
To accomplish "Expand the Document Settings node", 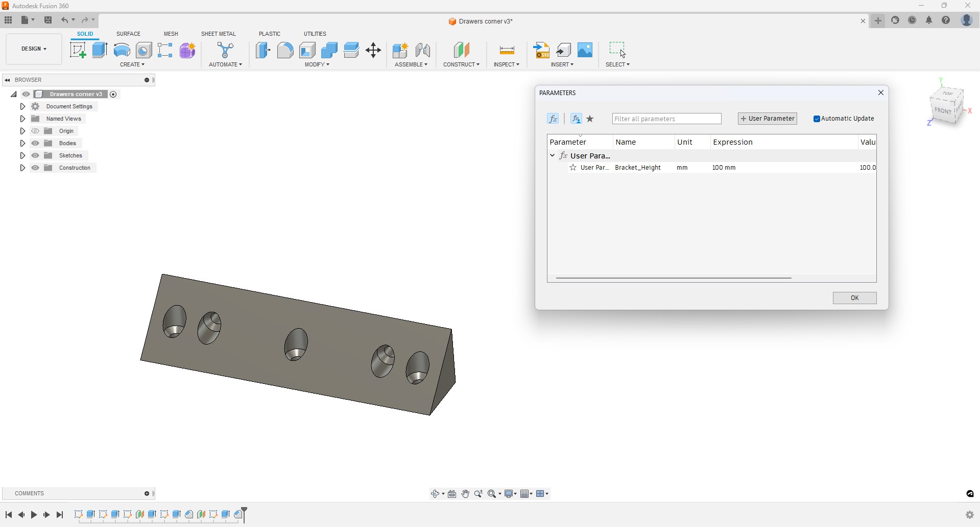I will pyautogui.click(x=22, y=106).
